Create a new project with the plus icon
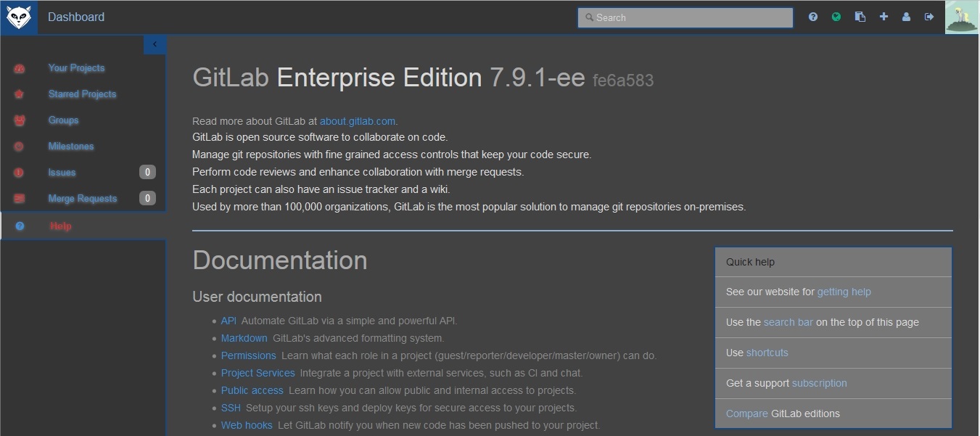The image size is (980, 436). pos(884,17)
